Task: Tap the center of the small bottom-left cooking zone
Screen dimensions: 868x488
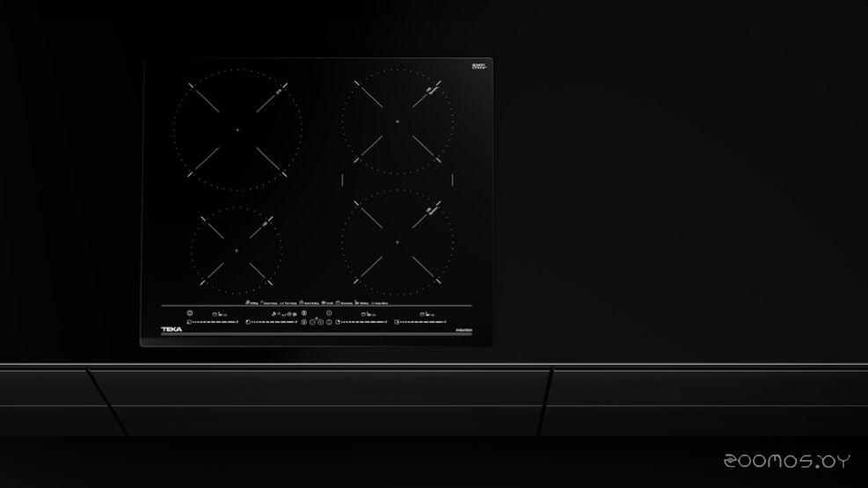Action: [x=237, y=251]
